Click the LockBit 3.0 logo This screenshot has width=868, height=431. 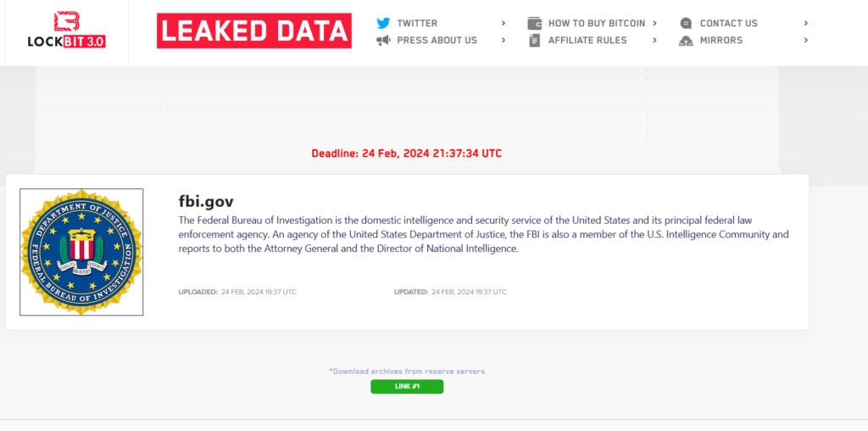coord(66,31)
